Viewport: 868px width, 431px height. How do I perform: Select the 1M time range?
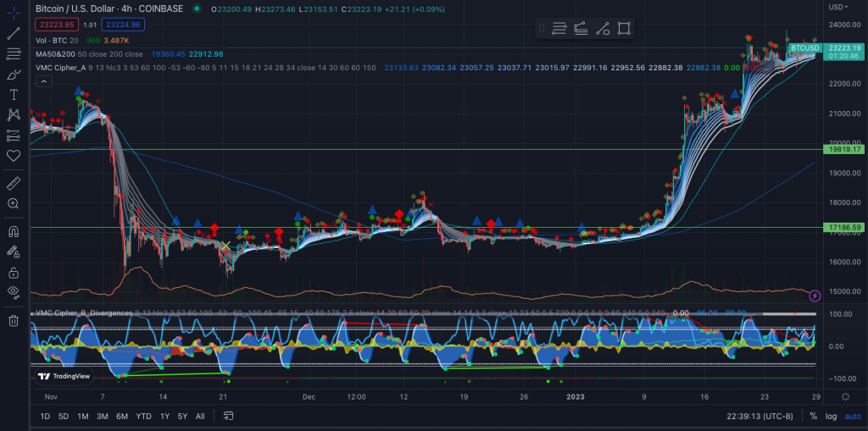82,416
